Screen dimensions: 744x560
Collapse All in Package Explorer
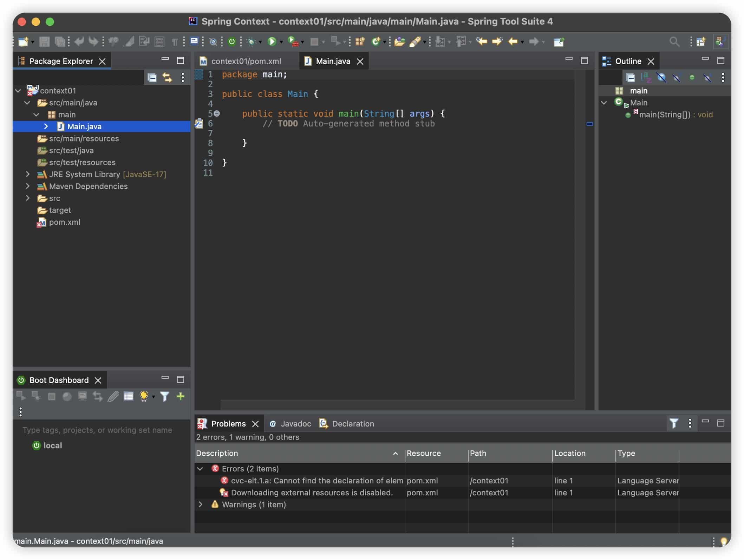click(152, 77)
